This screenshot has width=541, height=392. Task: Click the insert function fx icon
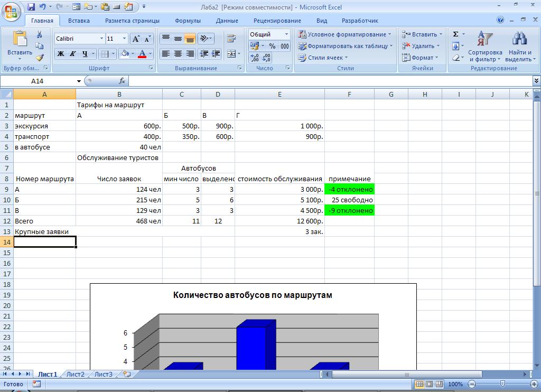122,81
